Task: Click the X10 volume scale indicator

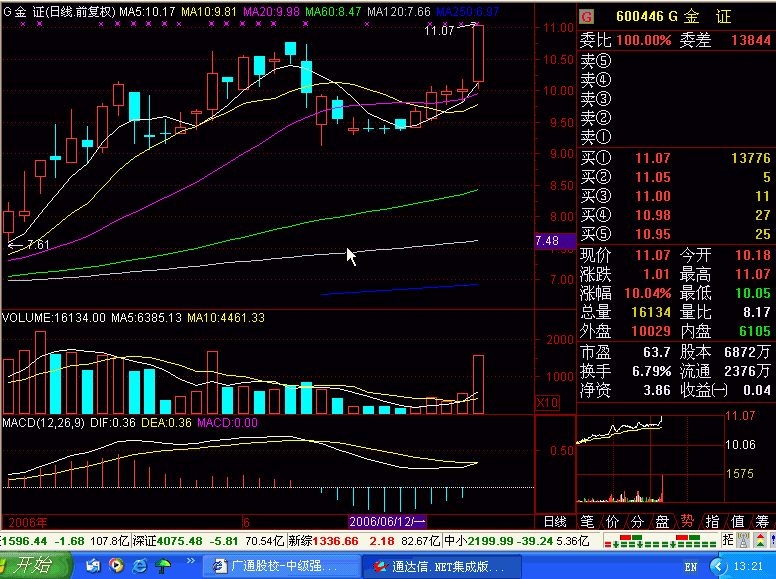Action: 547,402
